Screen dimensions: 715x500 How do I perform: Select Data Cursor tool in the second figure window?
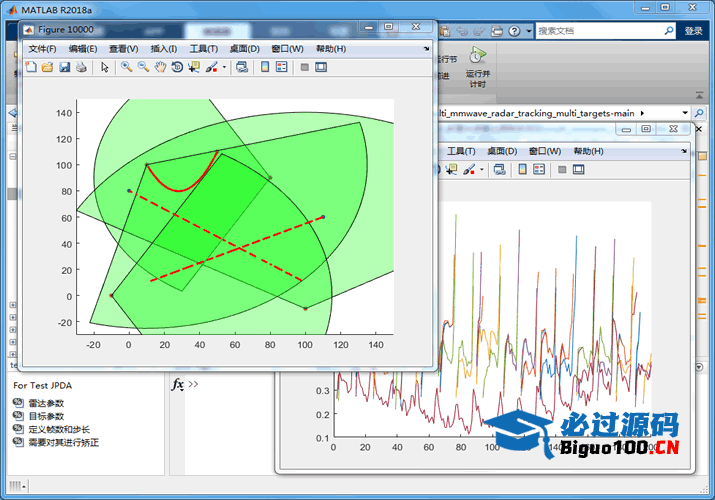tap(451, 170)
